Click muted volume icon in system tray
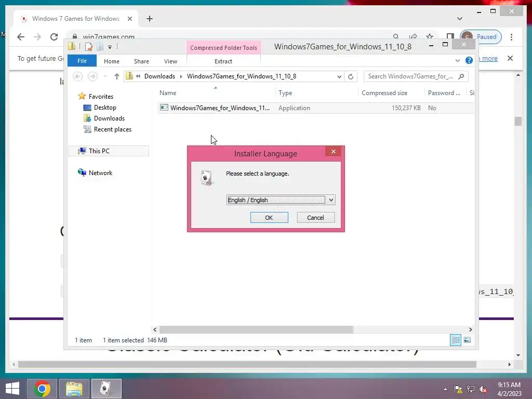This screenshot has height=399, width=532. pos(483,389)
